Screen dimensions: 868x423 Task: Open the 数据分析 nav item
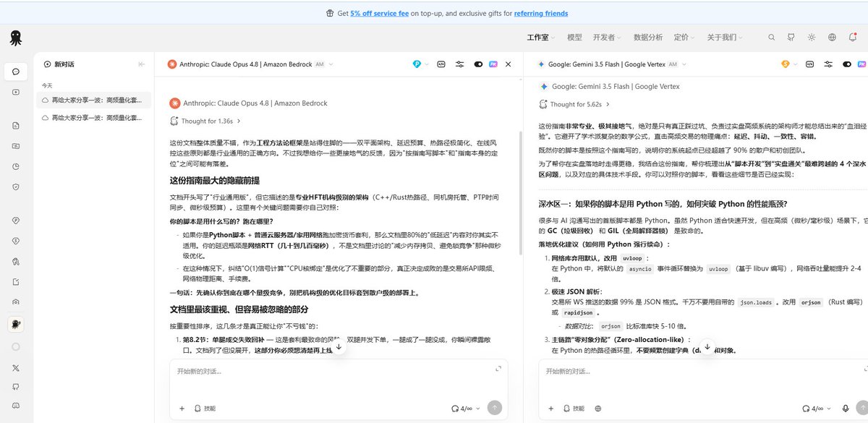click(x=647, y=38)
